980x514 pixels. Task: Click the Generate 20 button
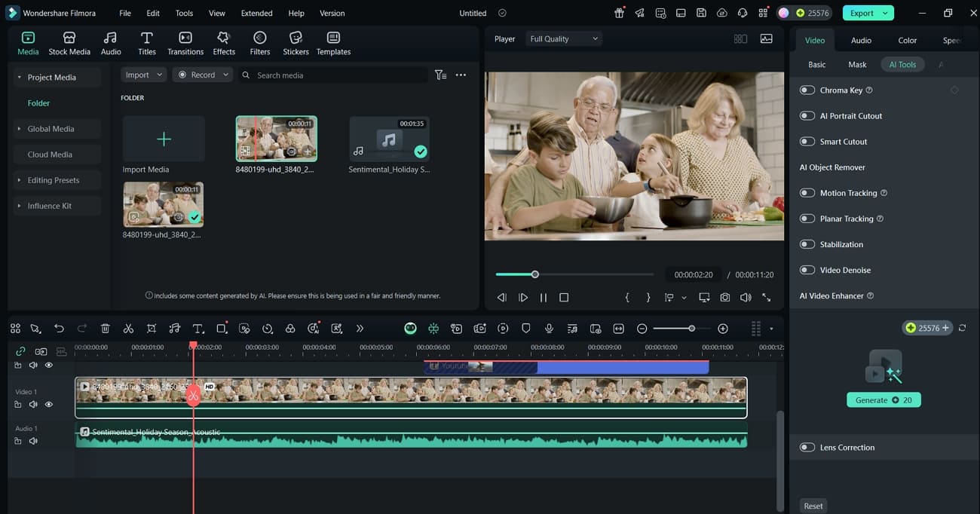[x=884, y=400]
